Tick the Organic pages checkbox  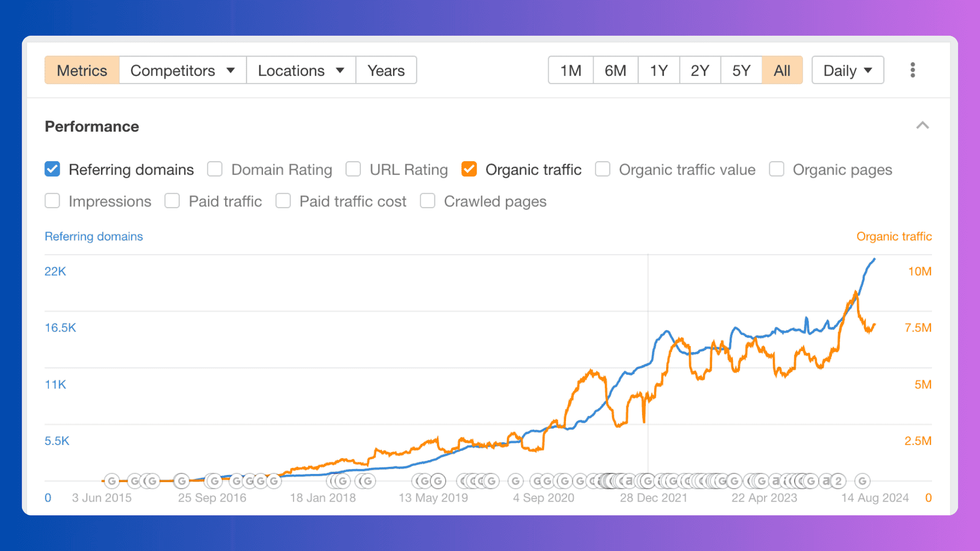click(776, 169)
